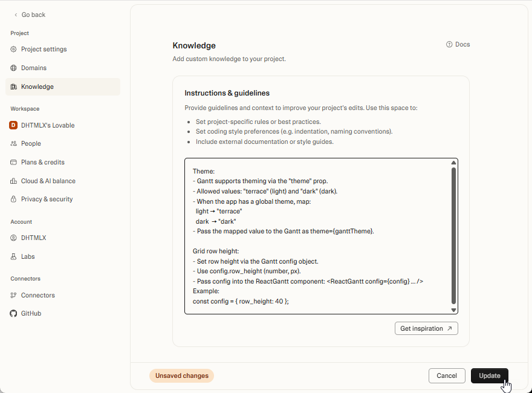Click the Get inspiration link
Screen dimensions: 532x393
(426, 328)
